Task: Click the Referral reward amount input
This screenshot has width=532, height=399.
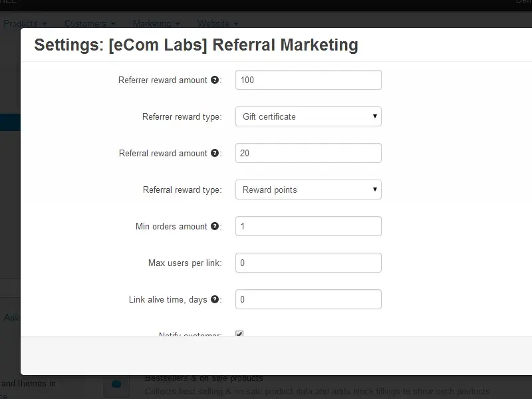Action: [x=309, y=153]
